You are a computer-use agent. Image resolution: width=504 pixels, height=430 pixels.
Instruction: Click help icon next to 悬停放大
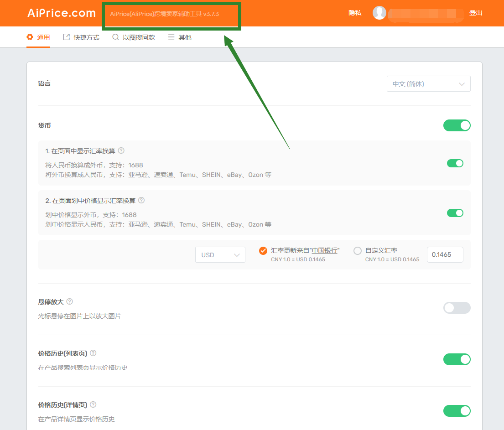click(70, 301)
